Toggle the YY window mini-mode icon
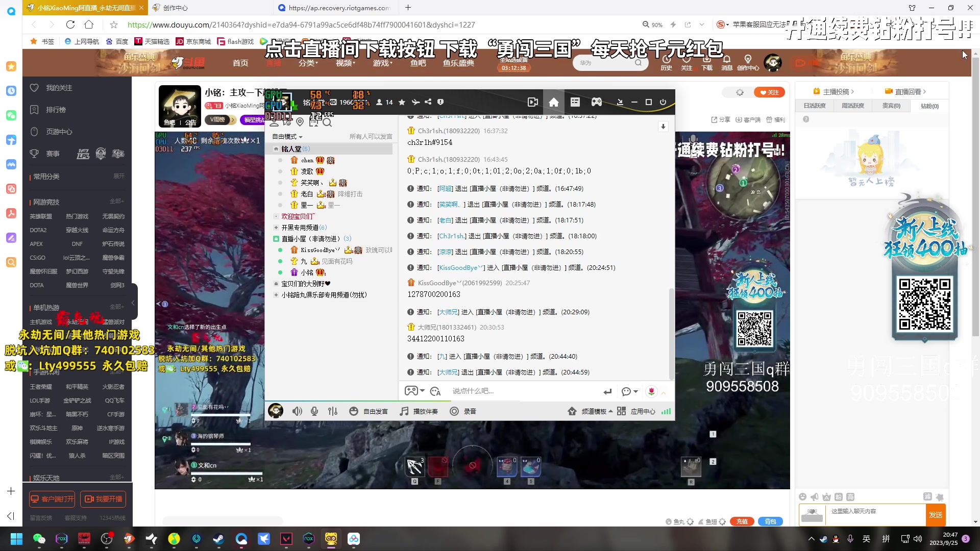The height and width of the screenshot is (551, 980). pos(620,102)
